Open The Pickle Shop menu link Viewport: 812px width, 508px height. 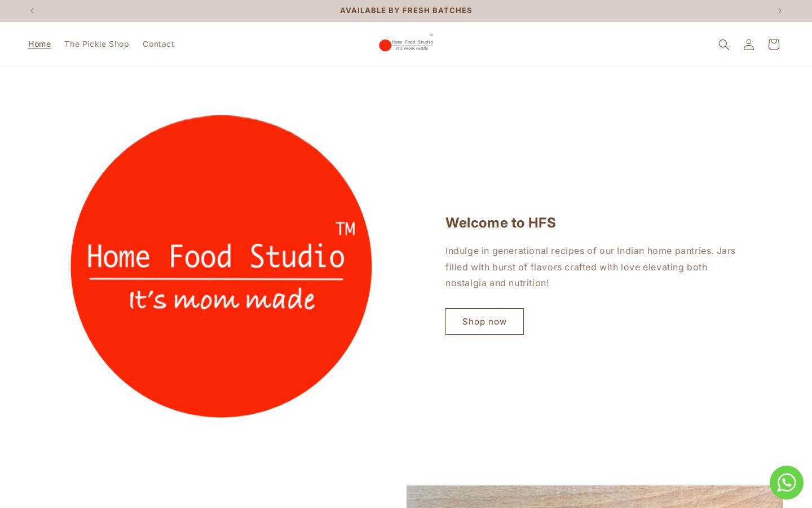point(96,44)
